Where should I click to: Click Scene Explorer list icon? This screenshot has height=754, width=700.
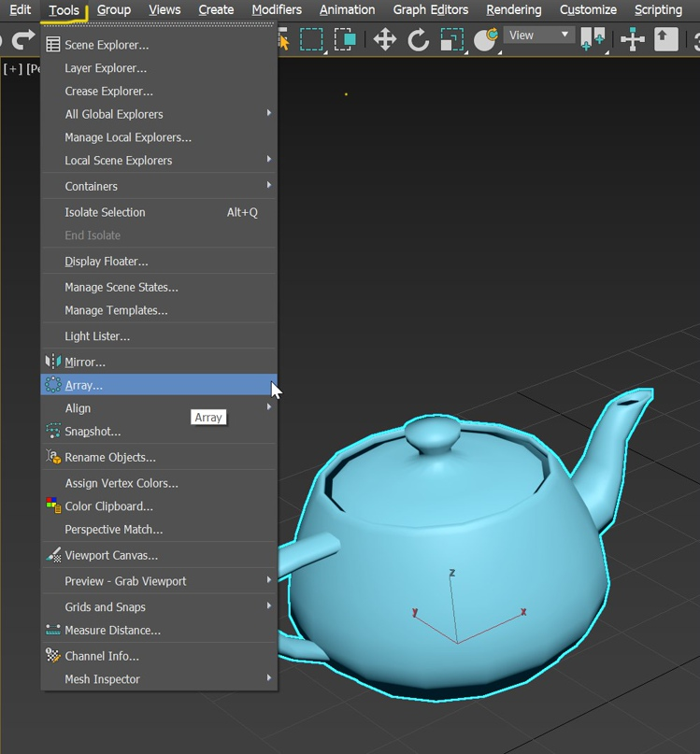tap(53, 45)
